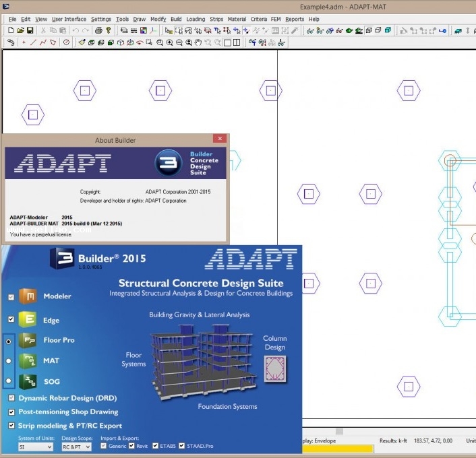This screenshot has width=476, height=458.
Task: Click the blue support line icon
Action: pyautogui.click(x=442, y=30)
